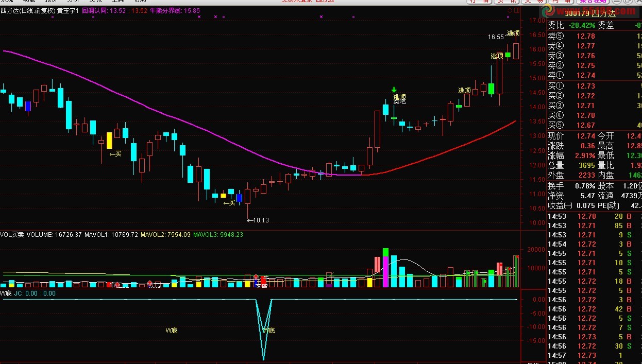Screen dimensions: 642x364
Task: Click the MAVOL2: 7554.09 readout
Action: tap(166, 235)
